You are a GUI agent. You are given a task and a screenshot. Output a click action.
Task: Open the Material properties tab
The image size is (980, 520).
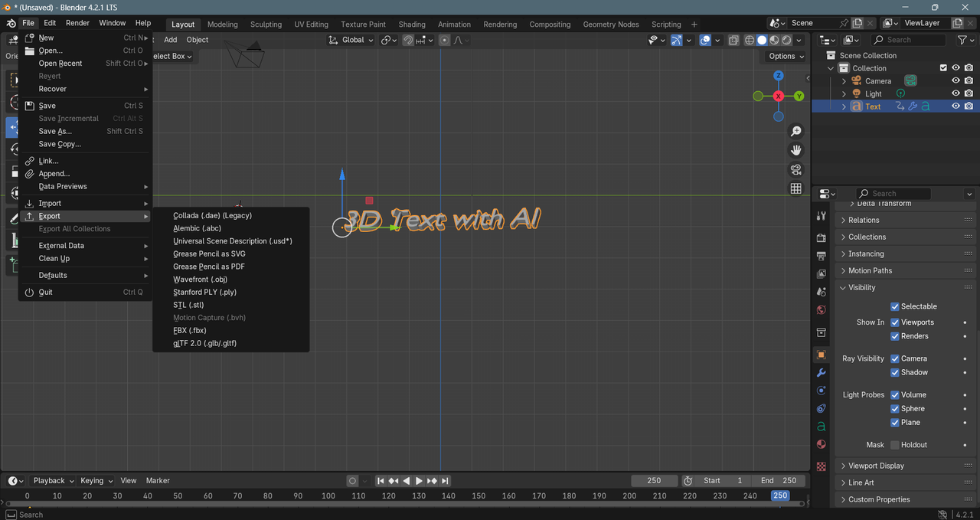pyautogui.click(x=822, y=444)
